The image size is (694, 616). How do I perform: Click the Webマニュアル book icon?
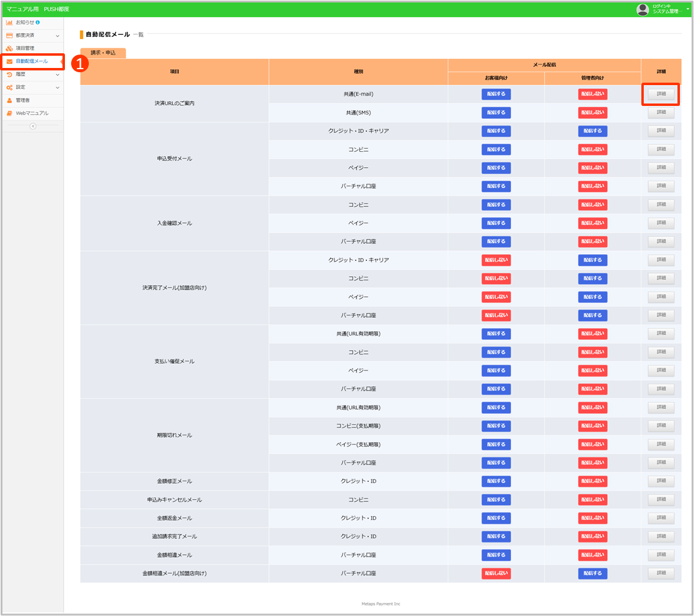tap(9, 113)
